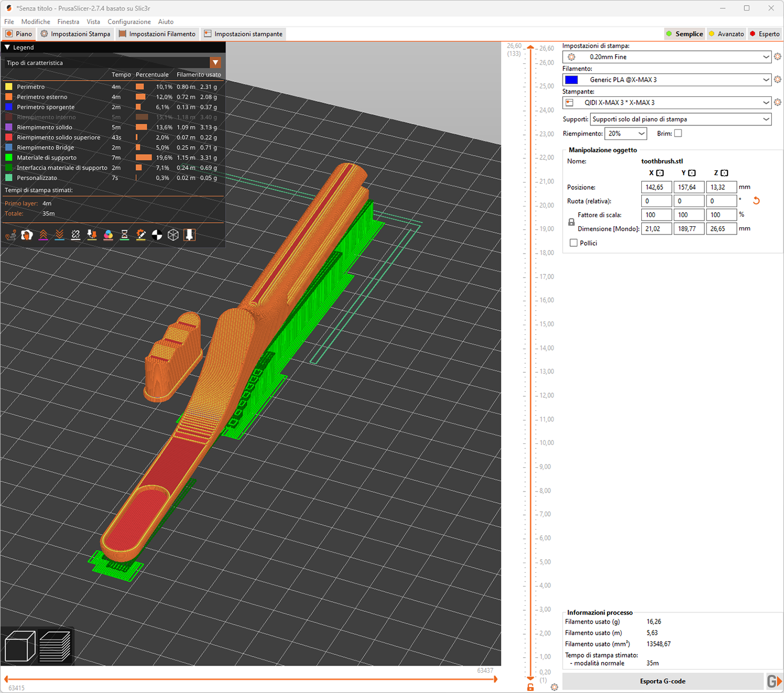Toggle the center of gravity icon
This screenshot has width=784, height=693.
[157, 236]
